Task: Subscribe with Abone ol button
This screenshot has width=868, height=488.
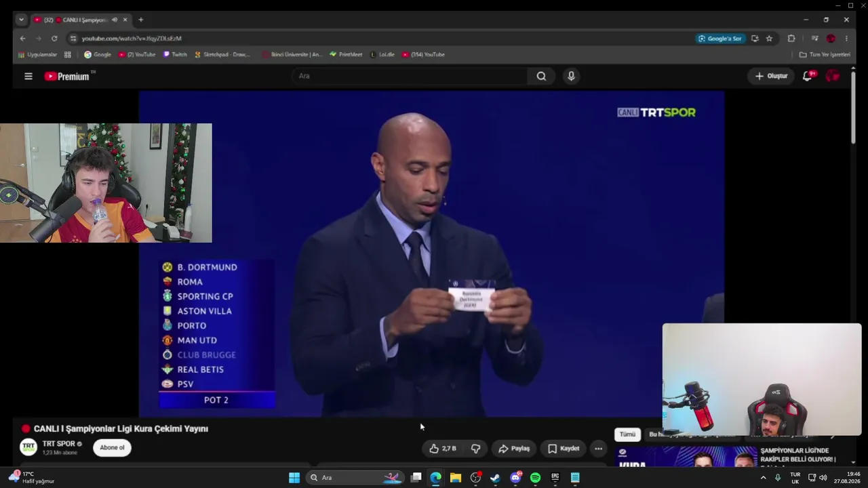Action: [x=112, y=447]
